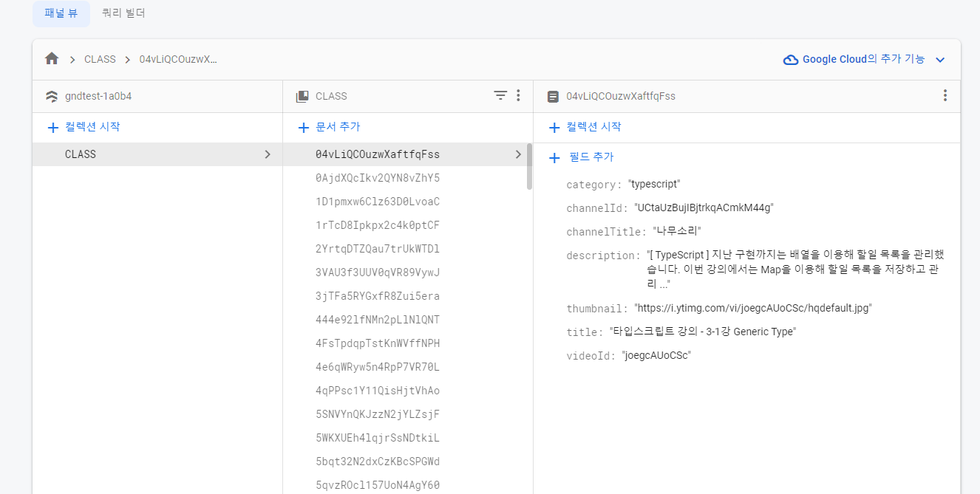Click the 04vLiQCOuzwX… breadcrumb item
This screenshot has height=494, width=980.
click(178, 59)
